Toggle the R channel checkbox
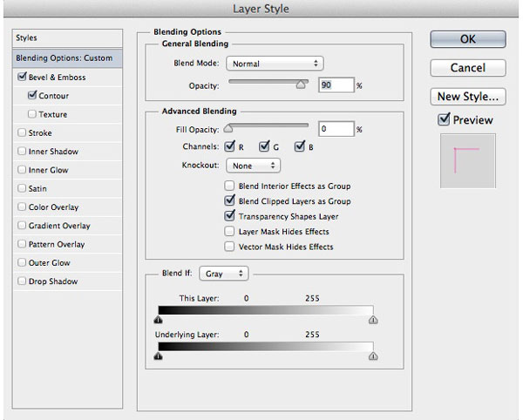 pos(230,146)
